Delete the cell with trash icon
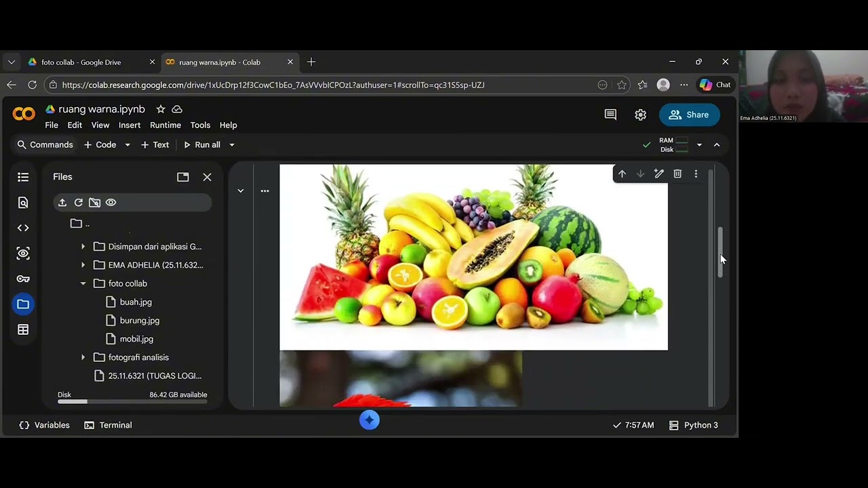Image resolution: width=868 pixels, height=488 pixels. pyautogui.click(x=677, y=174)
